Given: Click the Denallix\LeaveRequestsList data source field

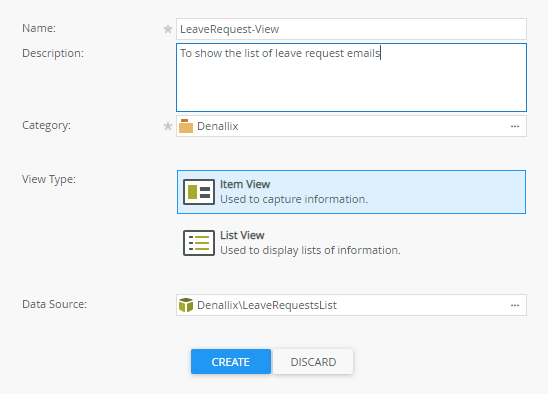Looking at the screenshot, I should 351,305.
